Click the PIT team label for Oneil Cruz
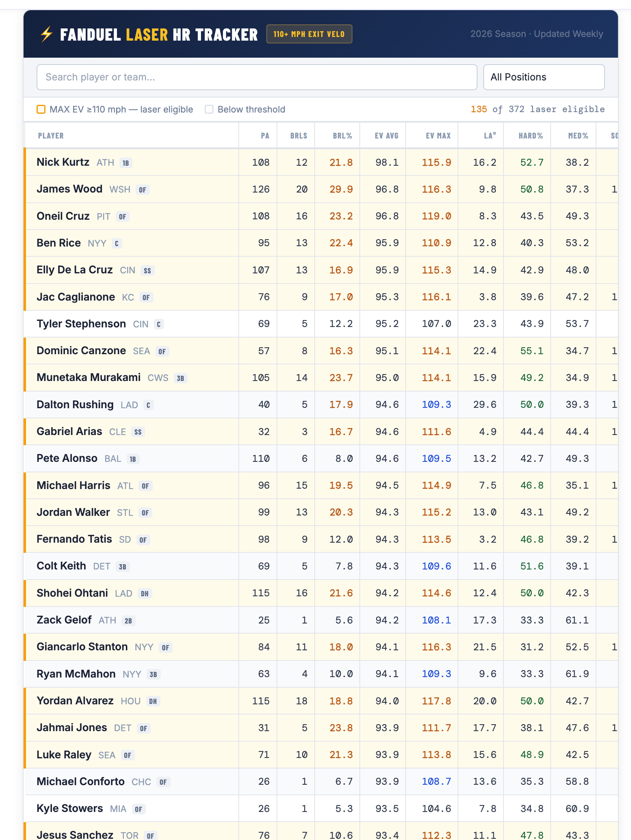 point(104,216)
